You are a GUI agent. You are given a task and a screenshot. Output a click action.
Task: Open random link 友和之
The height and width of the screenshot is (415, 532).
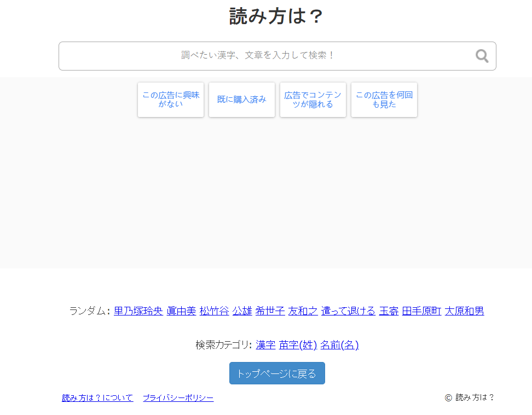click(x=303, y=311)
